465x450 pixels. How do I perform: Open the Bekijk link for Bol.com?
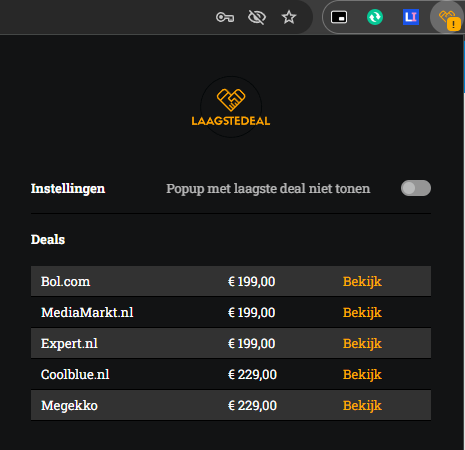pyautogui.click(x=362, y=282)
